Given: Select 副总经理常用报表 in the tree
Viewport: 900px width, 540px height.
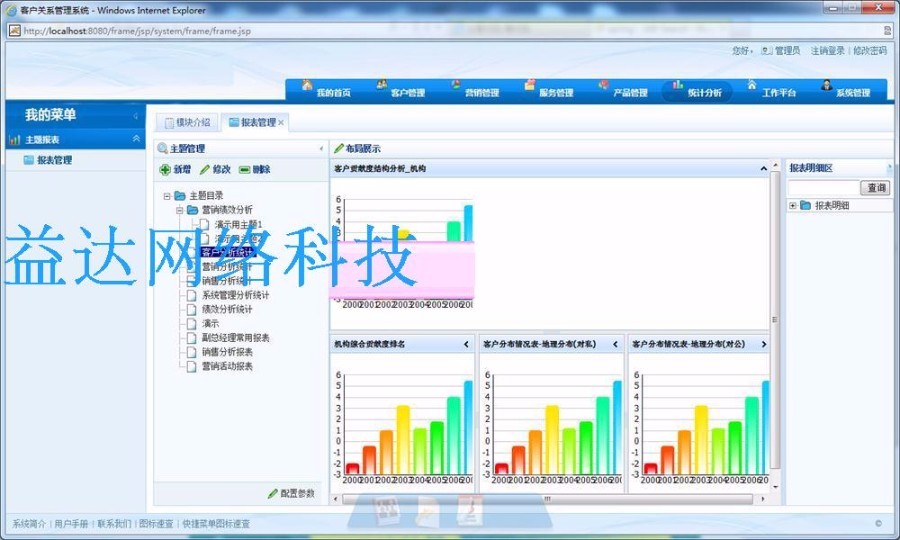Looking at the screenshot, I should coord(235,338).
